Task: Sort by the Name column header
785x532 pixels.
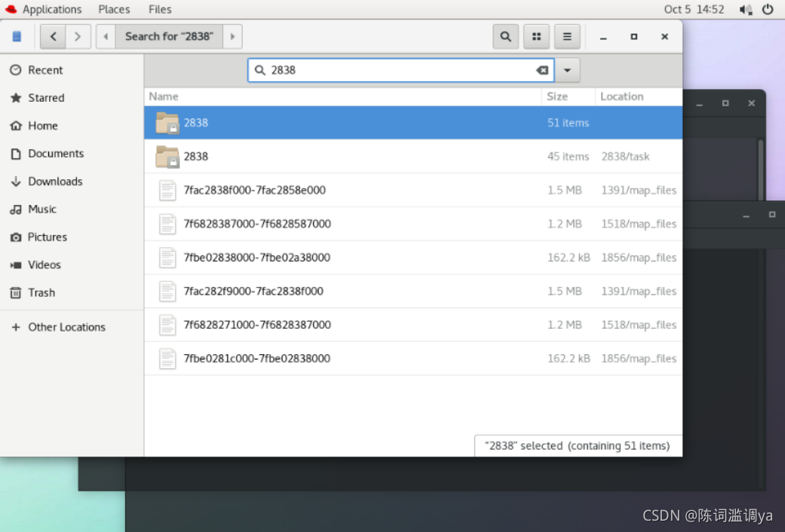Action: (343, 96)
